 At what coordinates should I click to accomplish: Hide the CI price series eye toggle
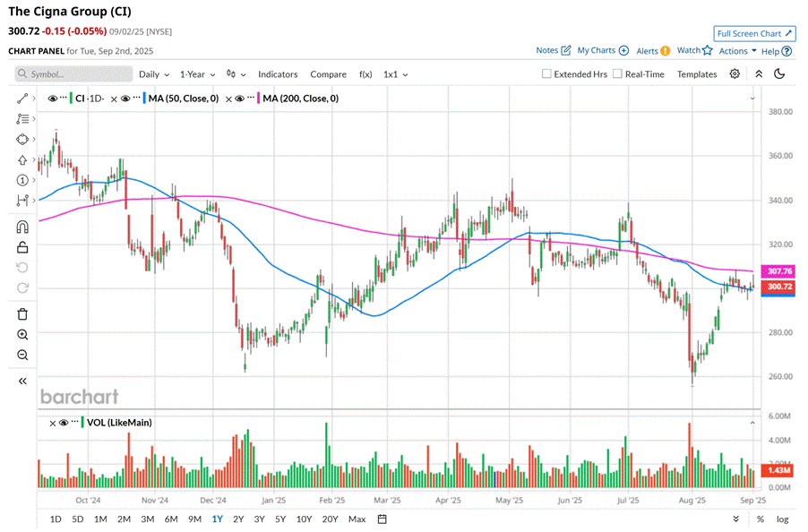pyautogui.click(x=53, y=99)
